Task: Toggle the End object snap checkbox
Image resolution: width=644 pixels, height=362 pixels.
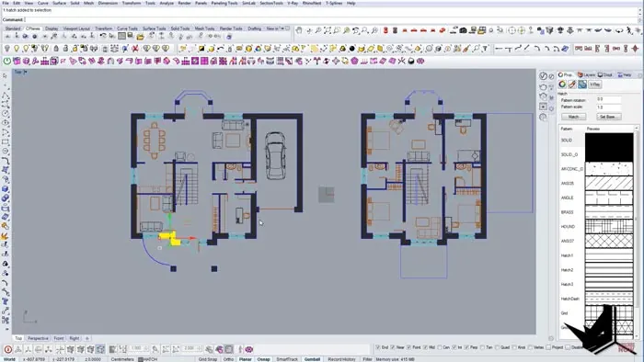Action: (x=378, y=347)
